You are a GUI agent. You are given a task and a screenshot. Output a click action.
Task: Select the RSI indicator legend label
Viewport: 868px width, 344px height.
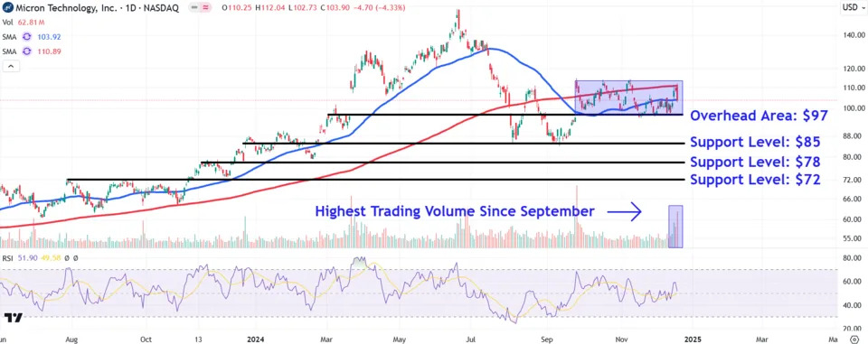[x=8, y=258]
